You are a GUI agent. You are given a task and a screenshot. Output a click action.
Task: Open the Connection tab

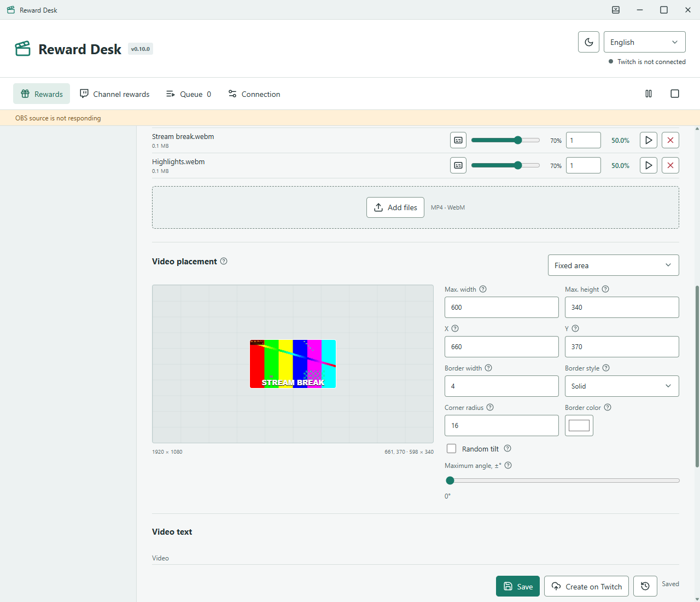click(254, 94)
